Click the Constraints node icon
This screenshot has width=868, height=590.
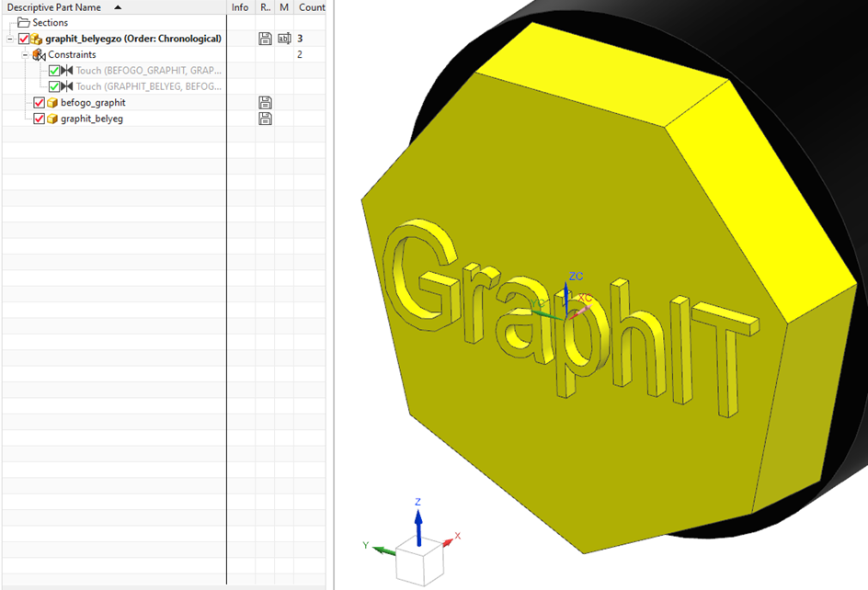pos(39,55)
